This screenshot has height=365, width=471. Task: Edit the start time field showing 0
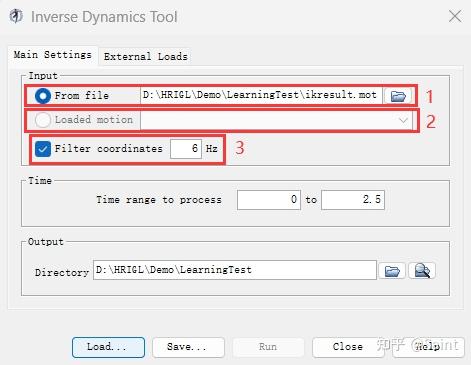click(x=269, y=200)
